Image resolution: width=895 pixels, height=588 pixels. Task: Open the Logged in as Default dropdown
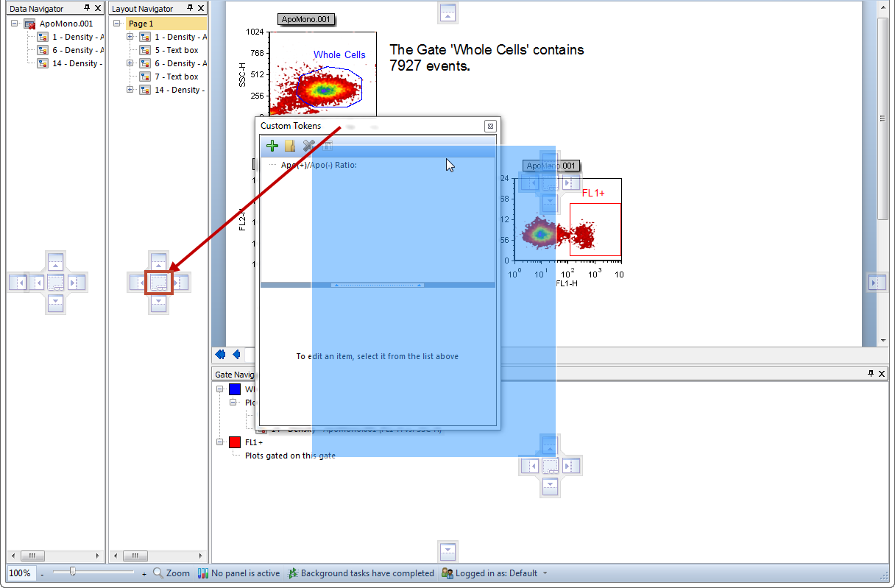click(545, 573)
